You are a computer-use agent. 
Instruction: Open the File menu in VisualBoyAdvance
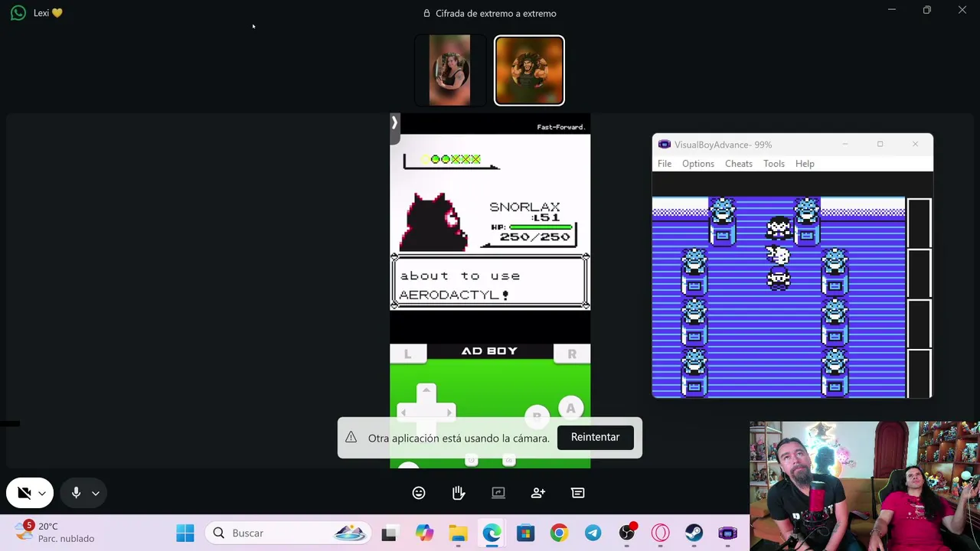pos(665,164)
